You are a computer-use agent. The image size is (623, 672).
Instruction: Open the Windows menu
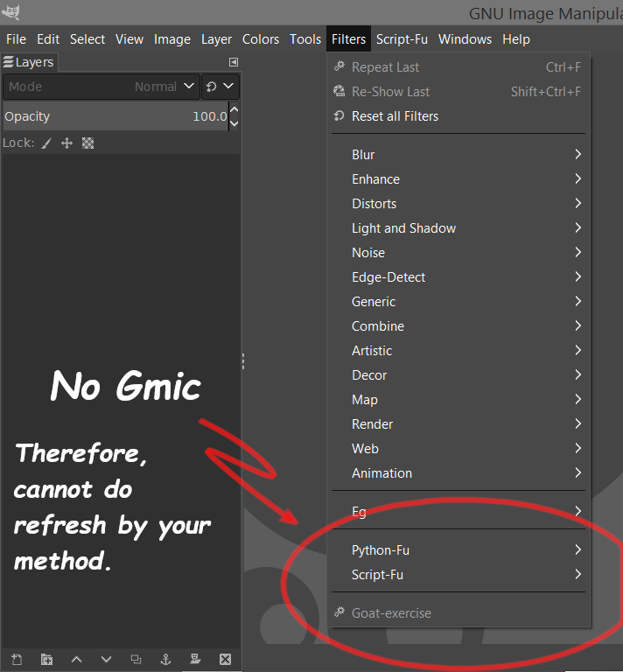[x=465, y=39]
